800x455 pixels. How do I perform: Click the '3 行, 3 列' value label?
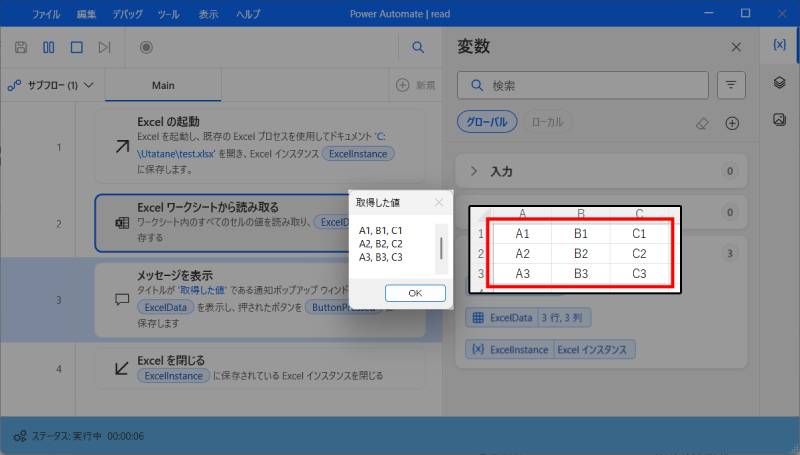562,318
